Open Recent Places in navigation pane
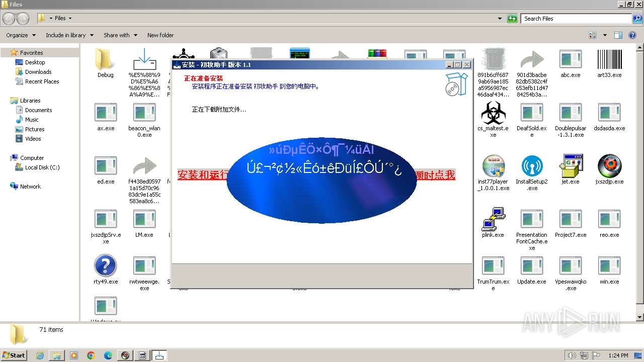 tap(42, 81)
